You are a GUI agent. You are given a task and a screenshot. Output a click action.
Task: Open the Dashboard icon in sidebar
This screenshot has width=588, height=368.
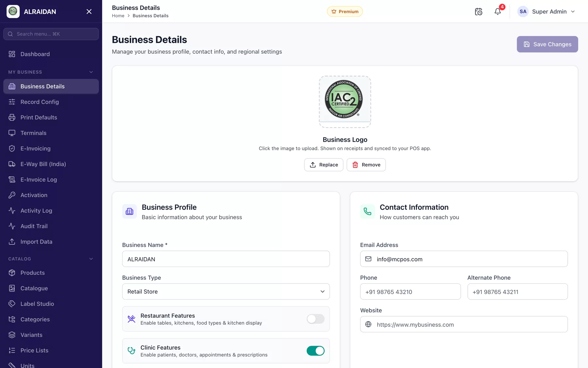12,54
